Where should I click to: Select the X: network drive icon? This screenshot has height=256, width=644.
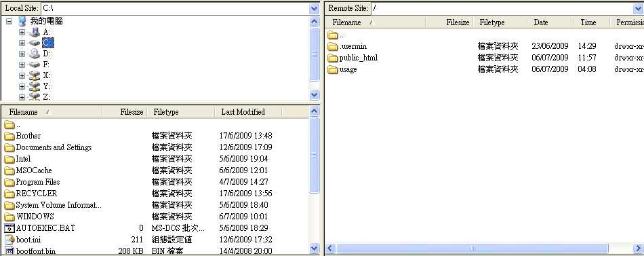tap(35, 75)
